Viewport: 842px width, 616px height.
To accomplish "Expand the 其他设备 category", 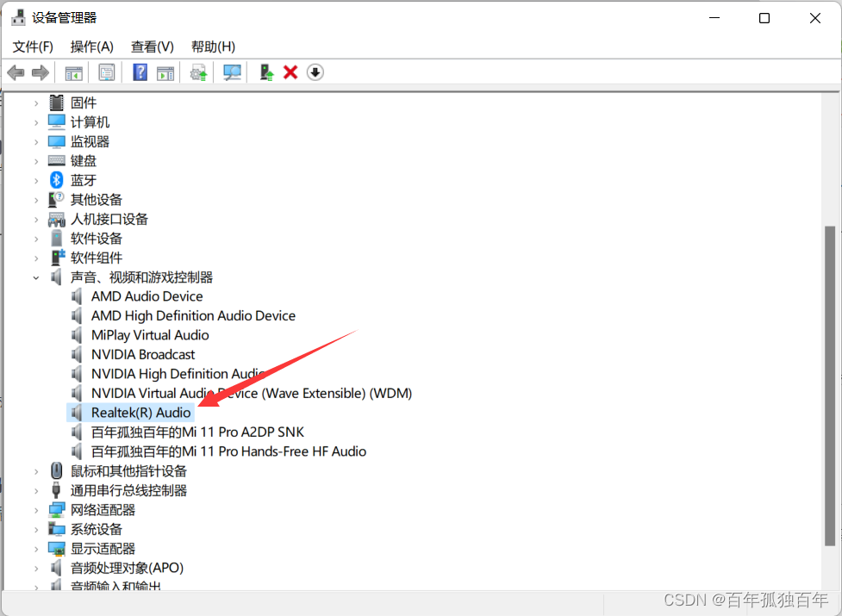I will pos(36,200).
